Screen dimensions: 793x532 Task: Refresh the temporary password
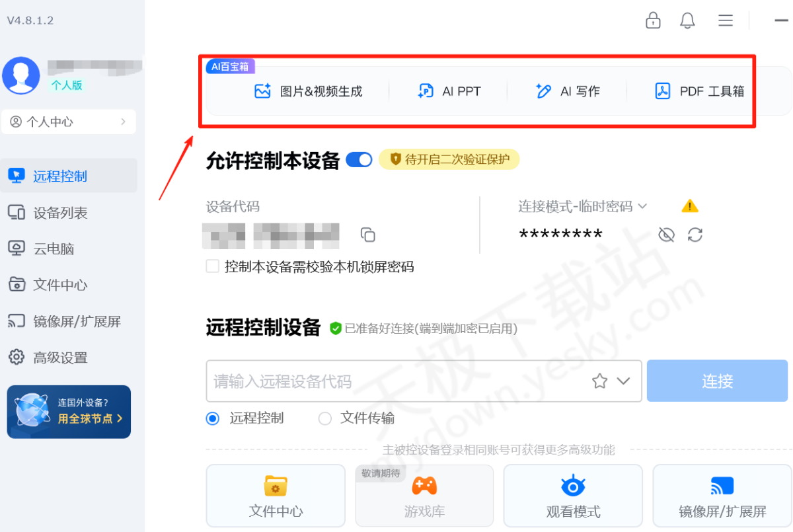pyautogui.click(x=695, y=234)
